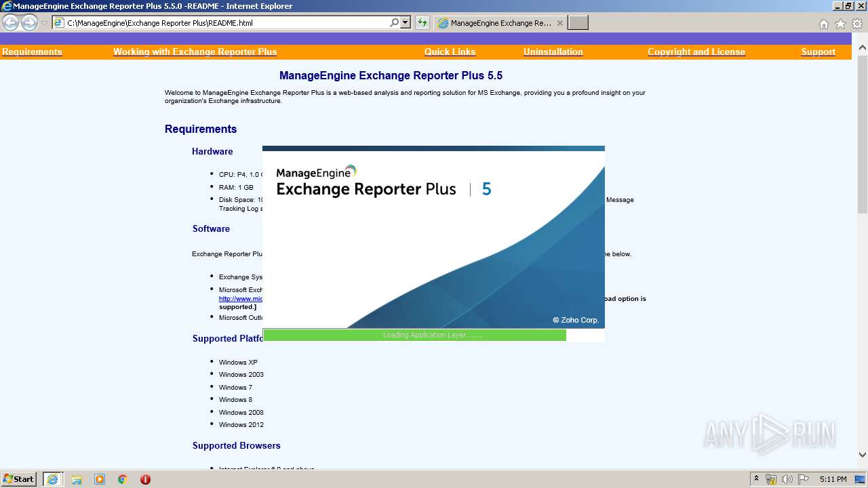Click the Action Center flag icon
The width and height of the screenshot is (868, 488).
804,479
